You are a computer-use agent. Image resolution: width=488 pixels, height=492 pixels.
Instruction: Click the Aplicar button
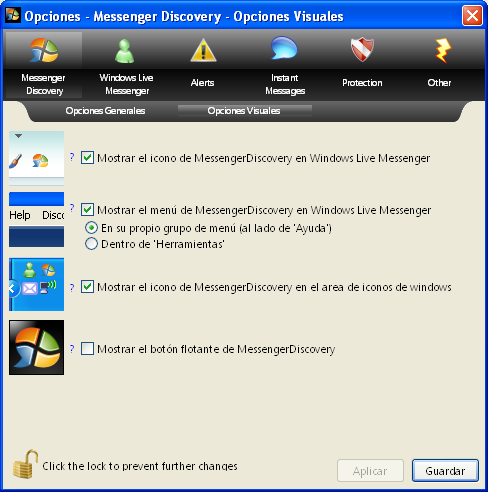[x=370, y=471]
